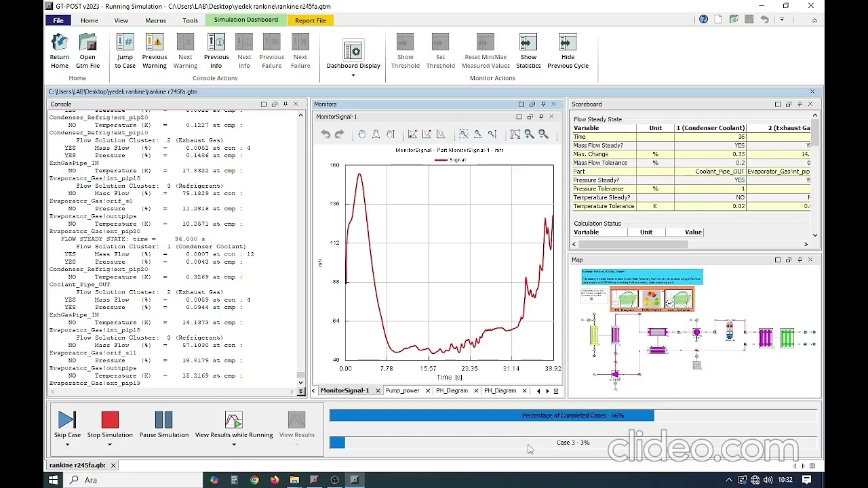Viewport: 868px width, 488px height.
Task: Expand the Stop Simulation dropdown arrow
Action: click(110, 445)
